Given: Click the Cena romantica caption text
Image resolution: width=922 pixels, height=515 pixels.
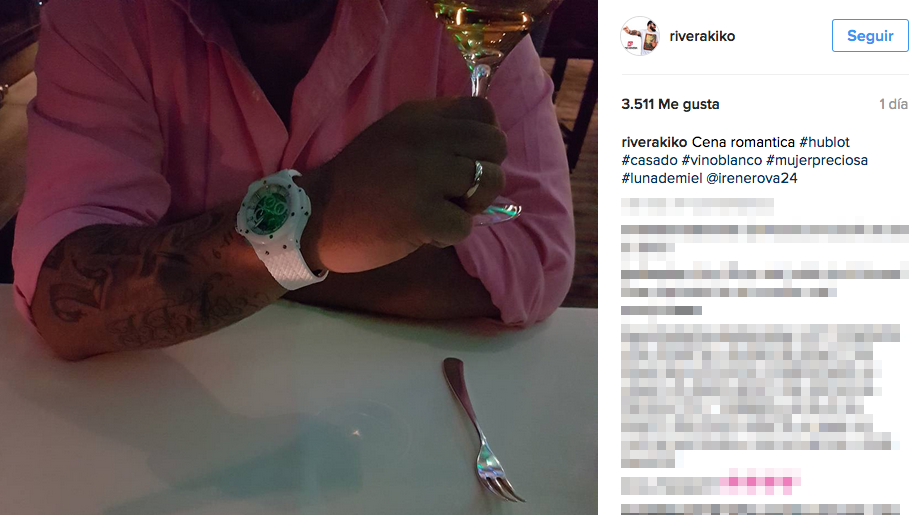Looking at the screenshot, I should 743,142.
